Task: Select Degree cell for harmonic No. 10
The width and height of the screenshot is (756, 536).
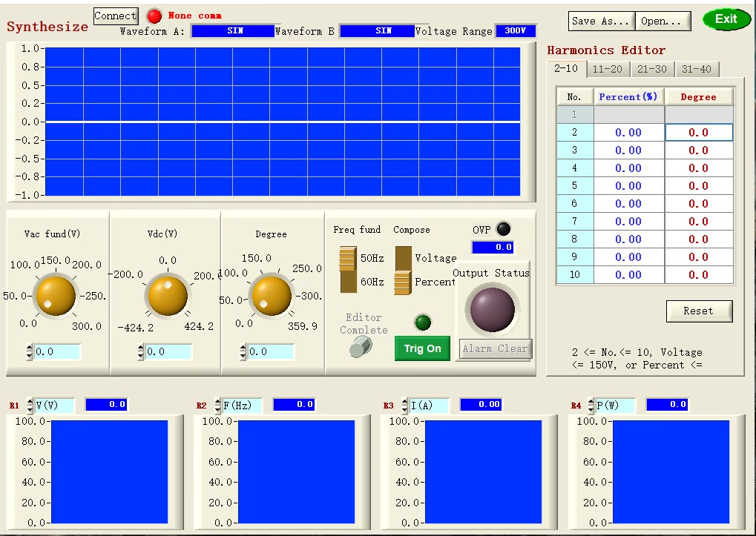Action: 699,275
